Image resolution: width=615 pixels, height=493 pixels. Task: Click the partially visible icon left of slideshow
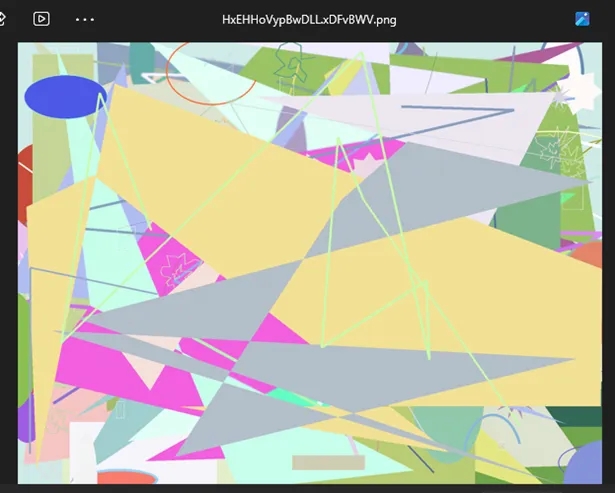coord(3,19)
